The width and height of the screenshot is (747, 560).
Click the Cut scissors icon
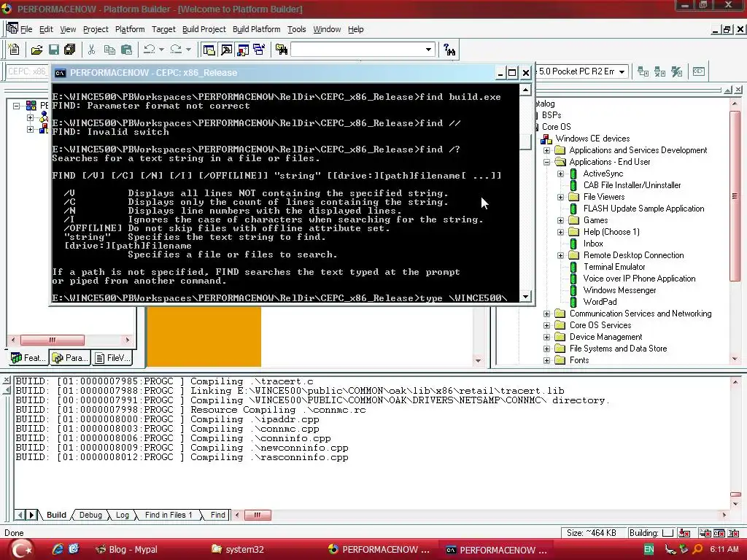point(92,50)
